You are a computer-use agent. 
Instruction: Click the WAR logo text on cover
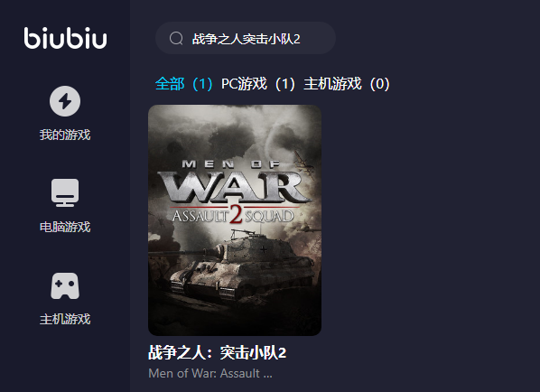[x=235, y=187]
